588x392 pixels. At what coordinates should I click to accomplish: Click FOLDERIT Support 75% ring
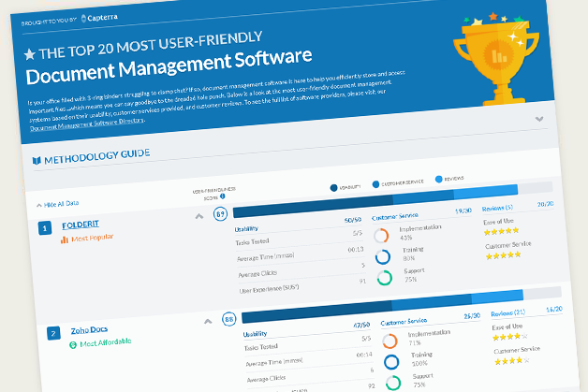[x=385, y=278]
